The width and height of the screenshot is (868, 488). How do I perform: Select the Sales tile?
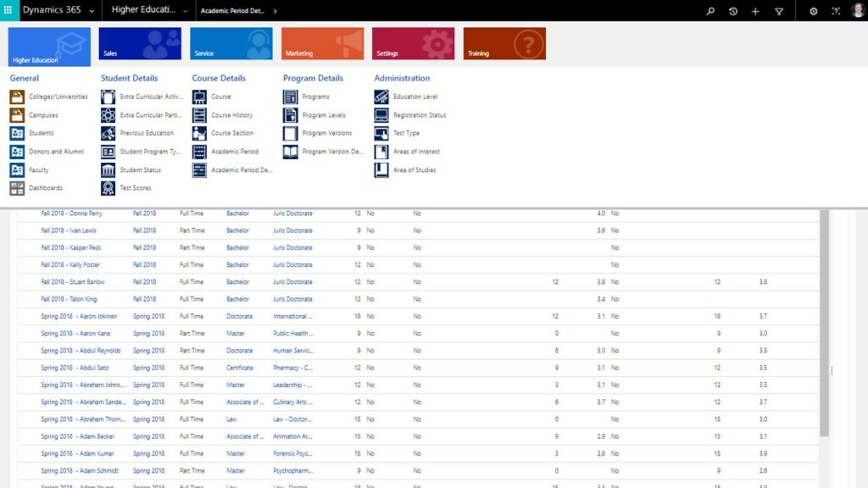click(x=140, y=43)
